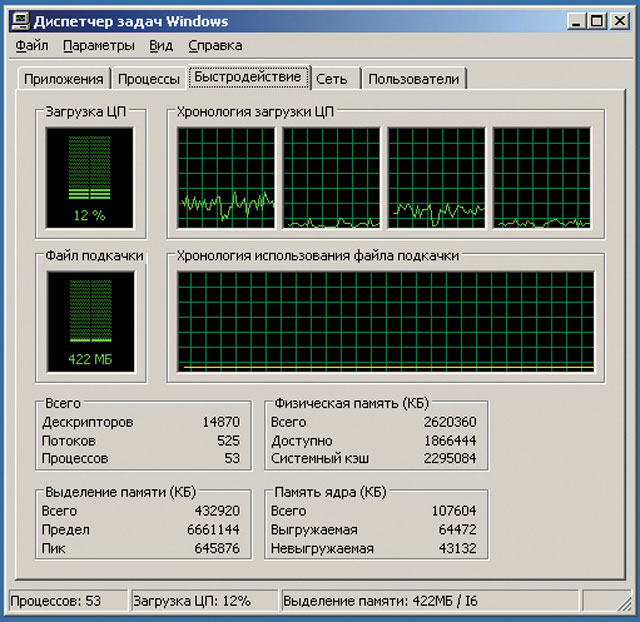Maximize the Task Manager window
Viewport: 640px width, 622px height.
tap(597, 21)
